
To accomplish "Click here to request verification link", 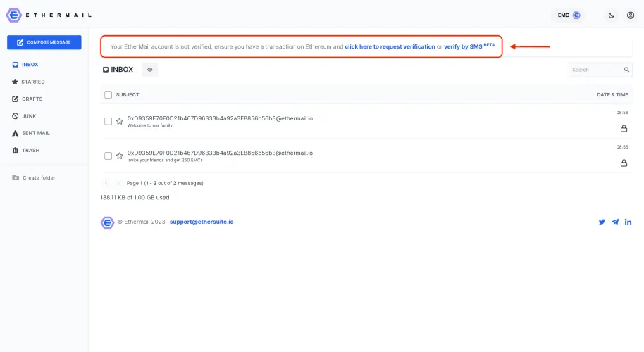I will pyautogui.click(x=390, y=46).
